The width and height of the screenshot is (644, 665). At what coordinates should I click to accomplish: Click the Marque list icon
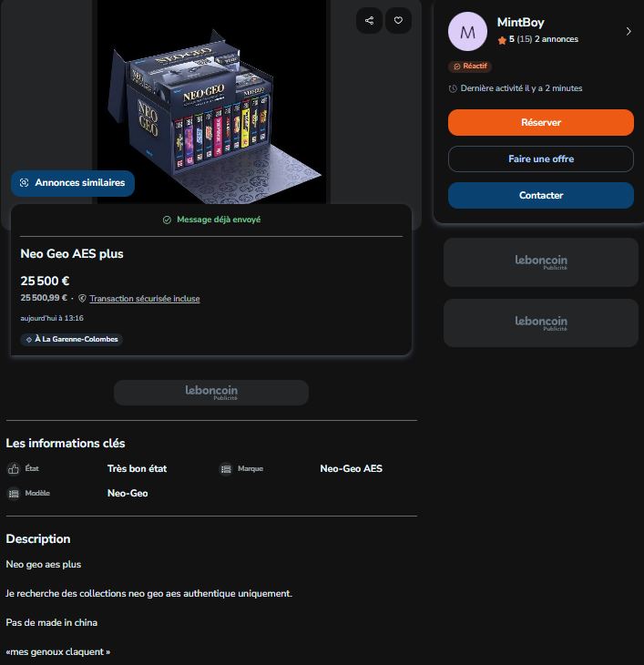coord(226,468)
